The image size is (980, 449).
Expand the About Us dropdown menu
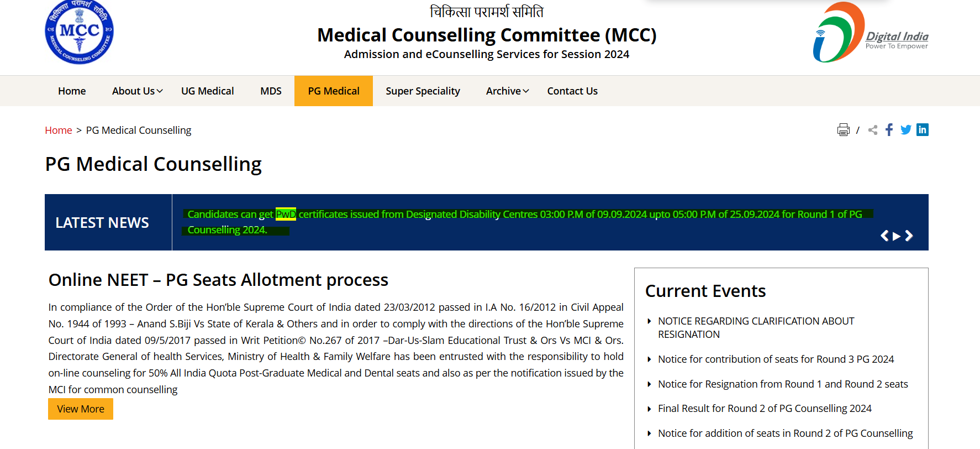[x=137, y=91]
